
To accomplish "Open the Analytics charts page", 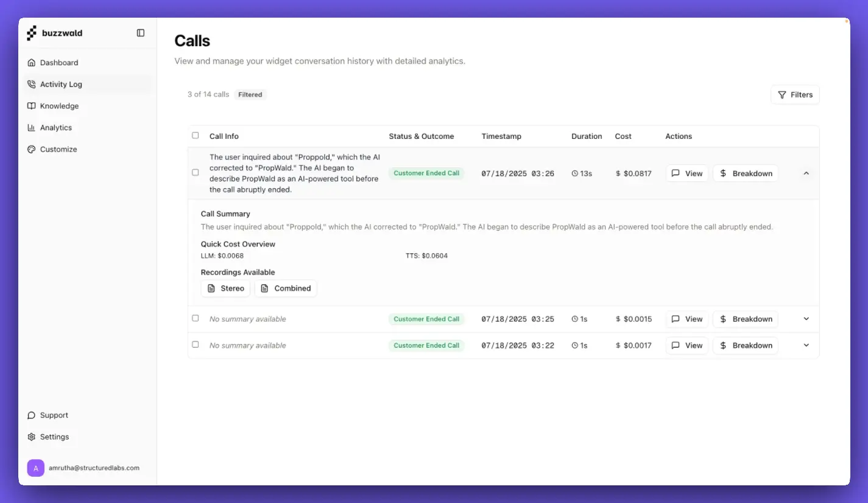I will 56,127.
